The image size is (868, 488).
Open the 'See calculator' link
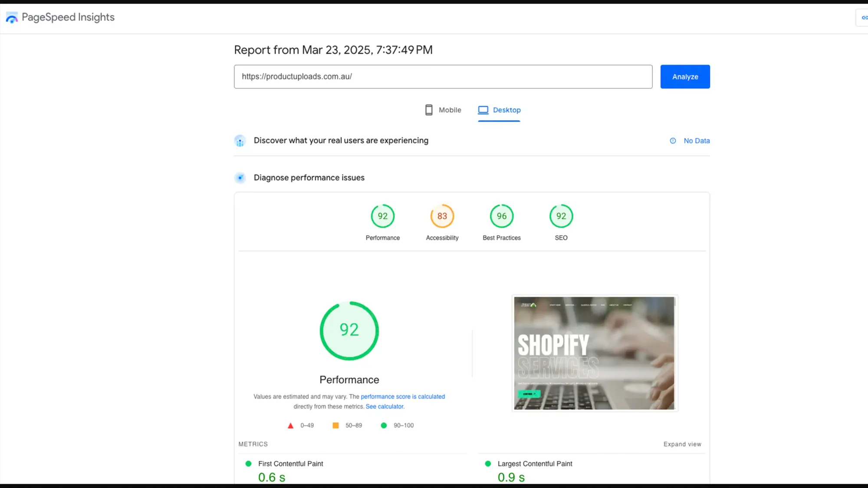[x=385, y=406]
